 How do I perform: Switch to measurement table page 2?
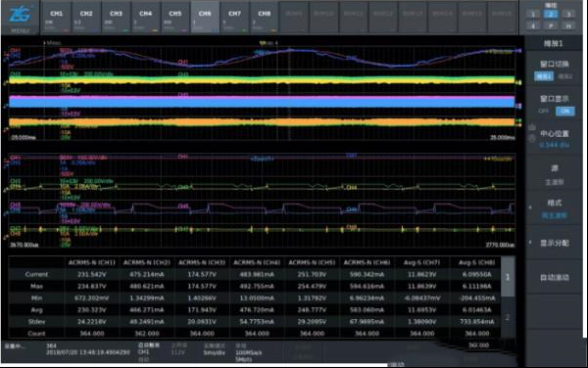click(508, 318)
